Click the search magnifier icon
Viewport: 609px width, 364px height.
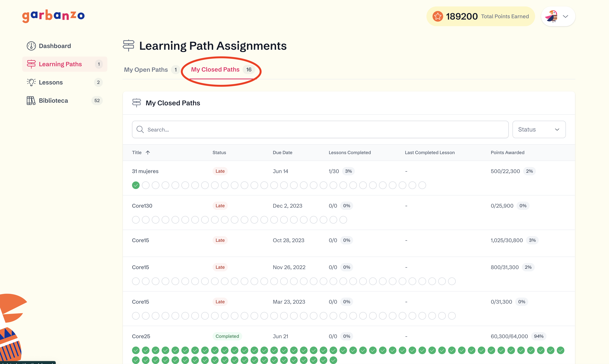pos(140,129)
